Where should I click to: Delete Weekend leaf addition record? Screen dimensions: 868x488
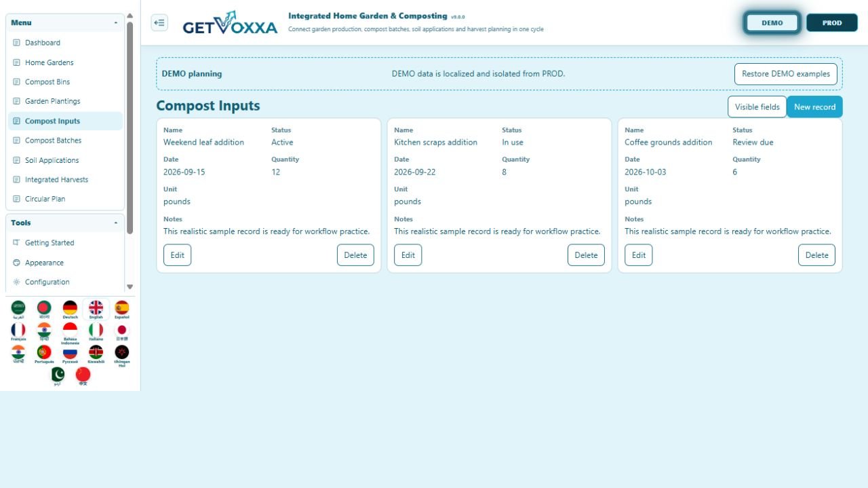point(355,255)
